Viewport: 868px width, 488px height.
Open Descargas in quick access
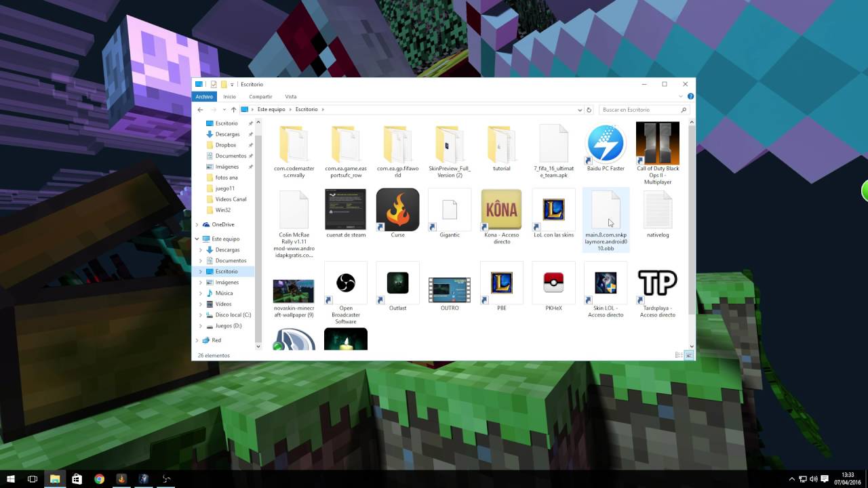coord(227,134)
